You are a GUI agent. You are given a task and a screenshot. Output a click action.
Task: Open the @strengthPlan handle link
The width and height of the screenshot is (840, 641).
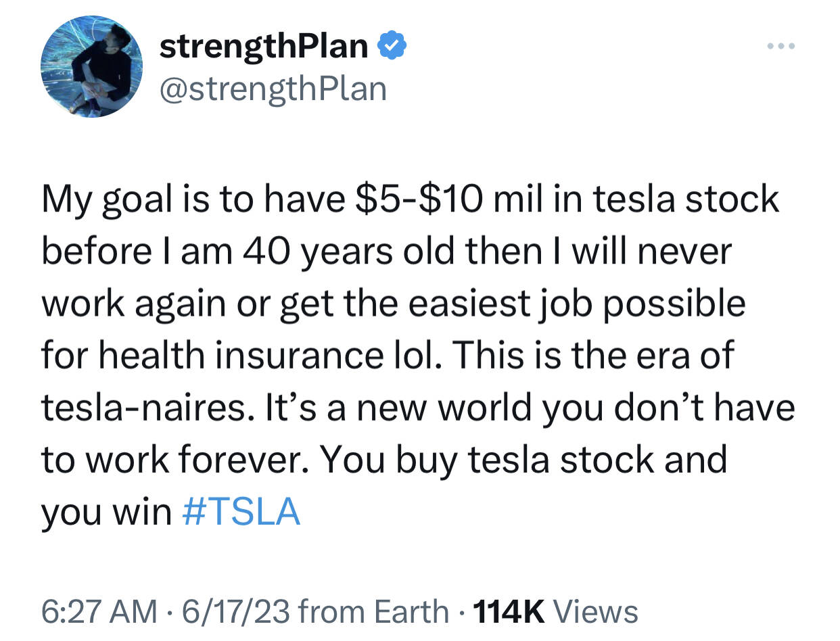pos(273,89)
